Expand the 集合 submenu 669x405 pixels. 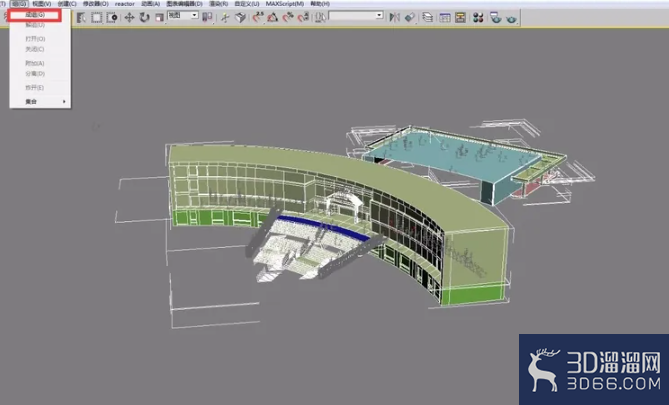click(40, 102)
